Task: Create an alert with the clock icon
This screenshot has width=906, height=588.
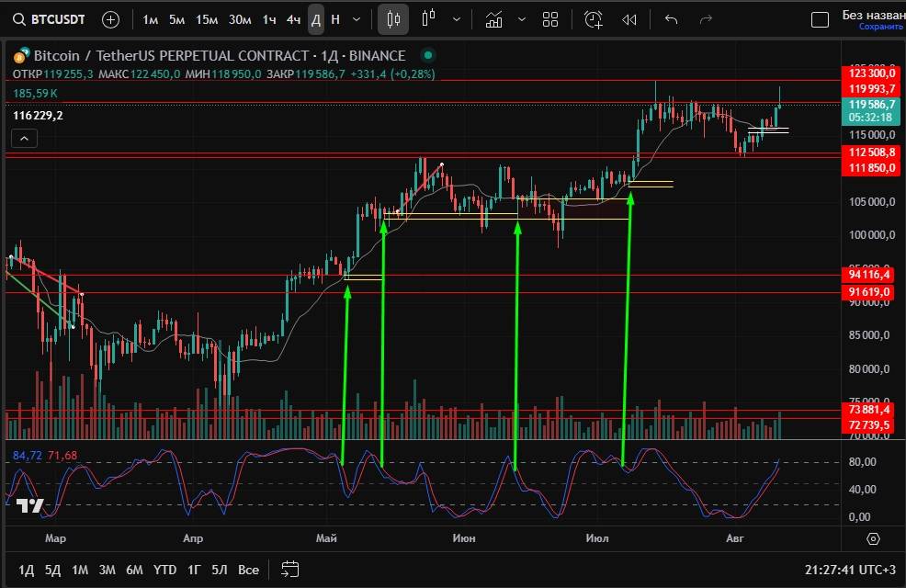Action: point(594,19)
